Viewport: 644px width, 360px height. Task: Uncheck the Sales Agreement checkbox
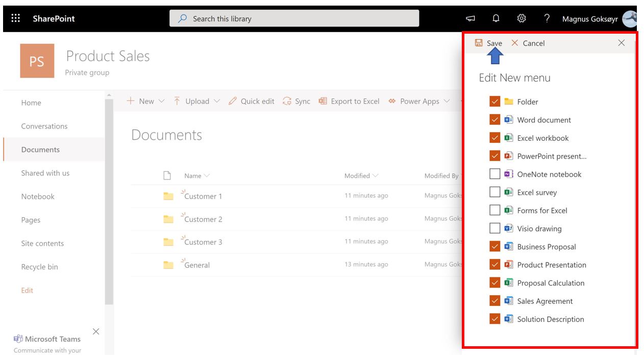(x=494, y=301)
